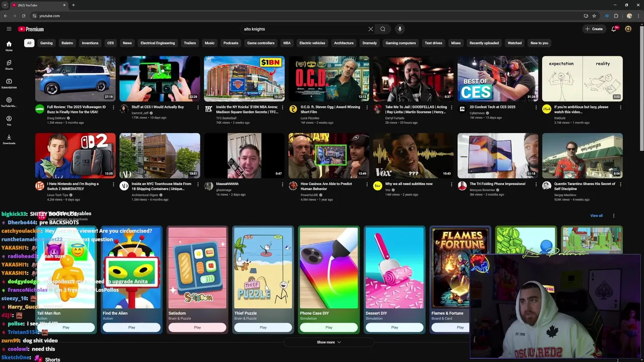Open the Best of CES thumbnail
The image size is (644, 362).
point(498,78)
